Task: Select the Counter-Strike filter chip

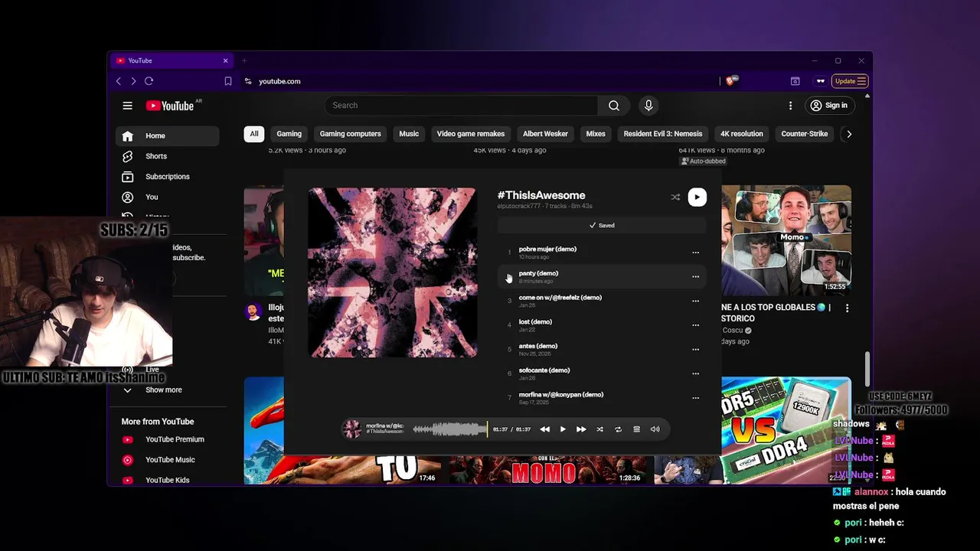Action: pyautogui.click(x=804, y=134)
